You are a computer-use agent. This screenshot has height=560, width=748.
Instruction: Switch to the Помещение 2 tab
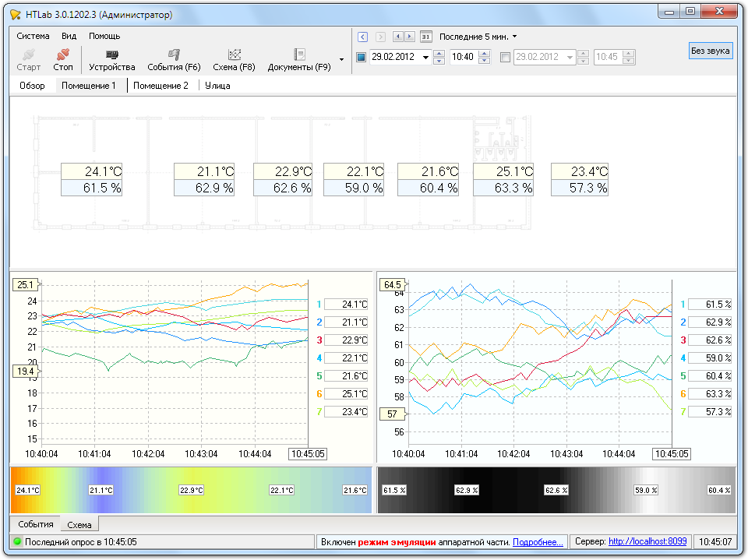click(161, 86)
